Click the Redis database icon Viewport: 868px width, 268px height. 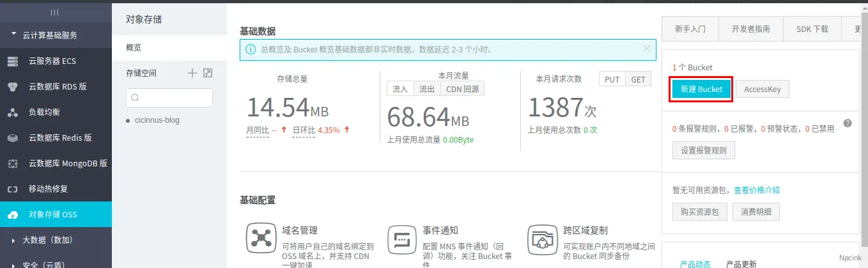(x=12, y=138)
